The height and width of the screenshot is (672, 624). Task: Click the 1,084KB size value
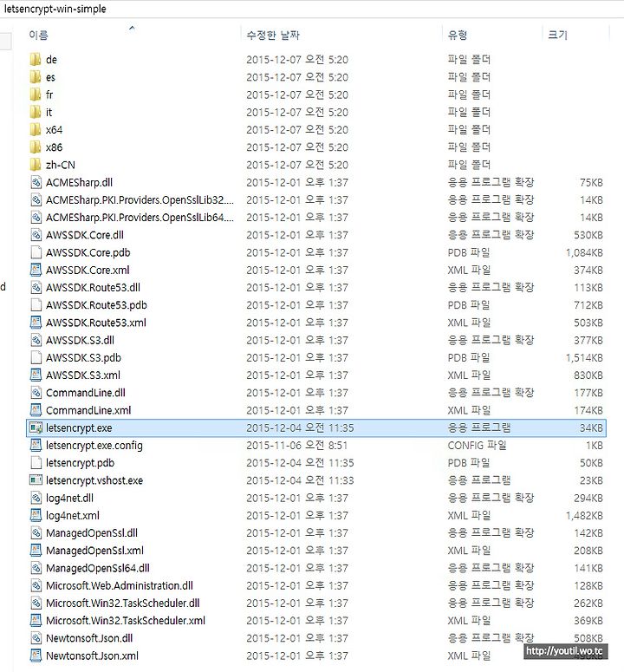point(584,253)
